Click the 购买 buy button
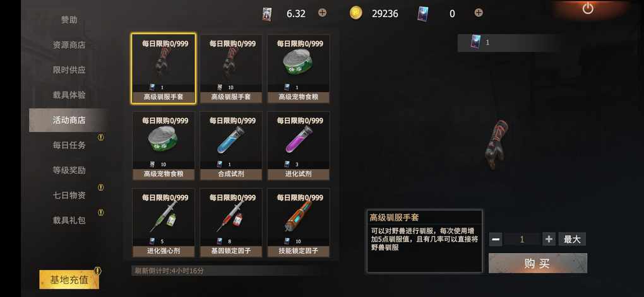Image resolution: width=644 pixels, height=297 pixels. pos(538,263)
